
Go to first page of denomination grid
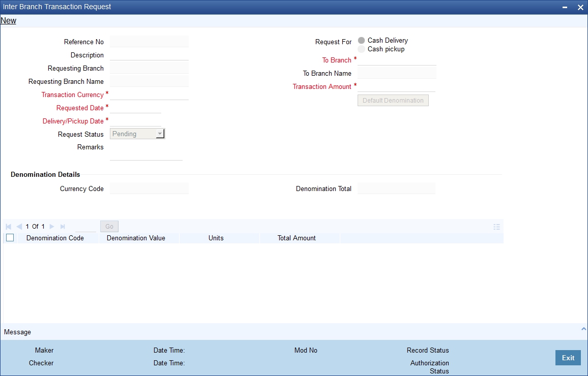(9, 227)
